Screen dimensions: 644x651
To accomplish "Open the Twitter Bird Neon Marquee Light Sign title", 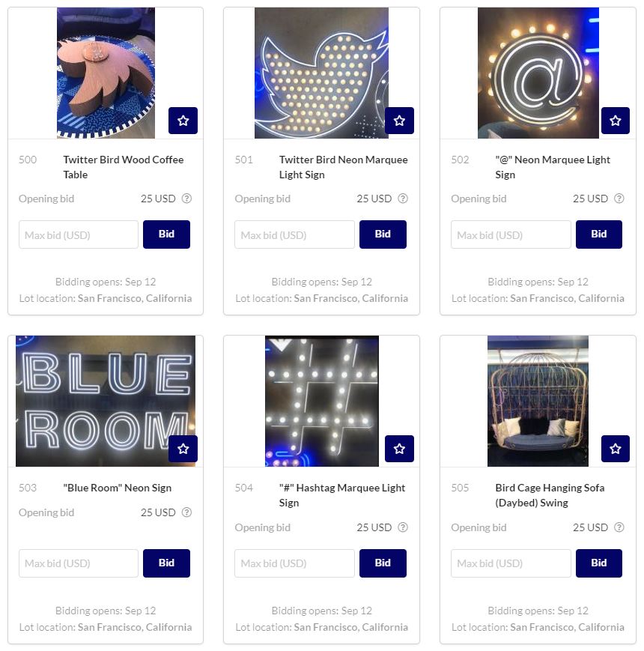I will point(343,167).
